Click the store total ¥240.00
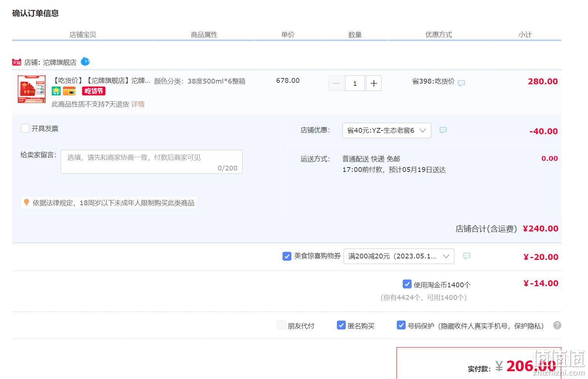This screenshot has width=588, height=379. [x=540, y=229]
